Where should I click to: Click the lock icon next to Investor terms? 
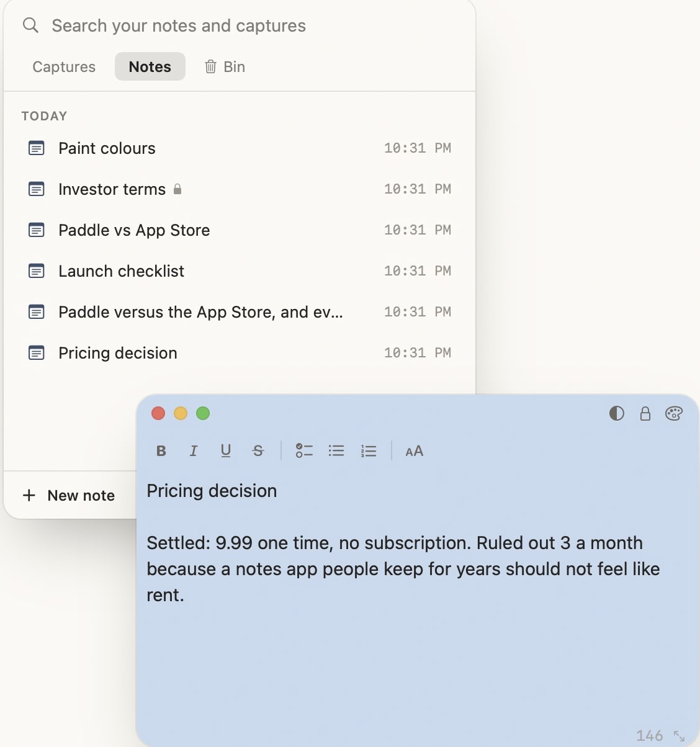(x=177, y=189)
